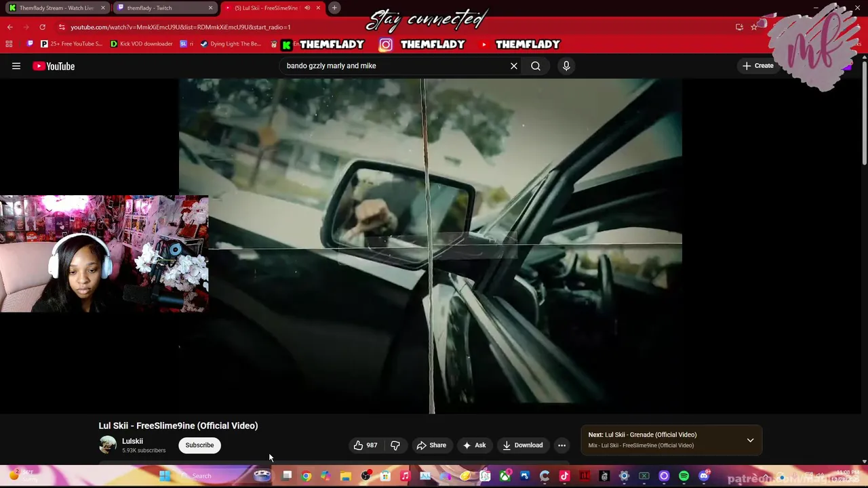Share the Lul Skii video
Screen dimensions: 868x488
click(431, 445)
